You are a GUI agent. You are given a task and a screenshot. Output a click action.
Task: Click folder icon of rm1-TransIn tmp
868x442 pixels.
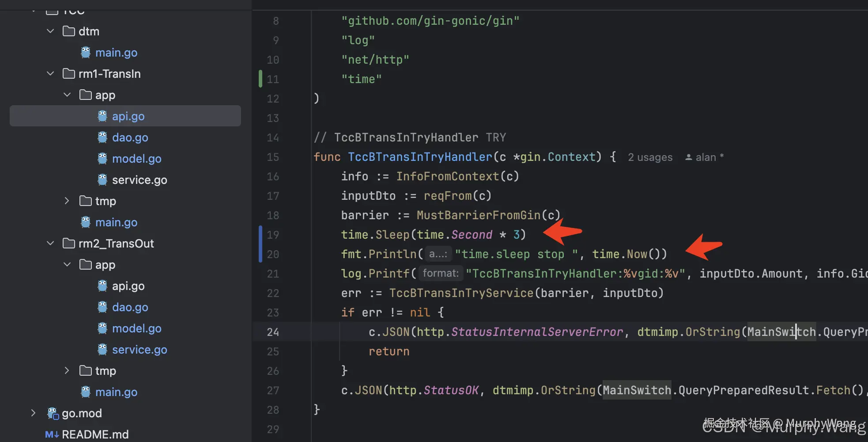86,201
